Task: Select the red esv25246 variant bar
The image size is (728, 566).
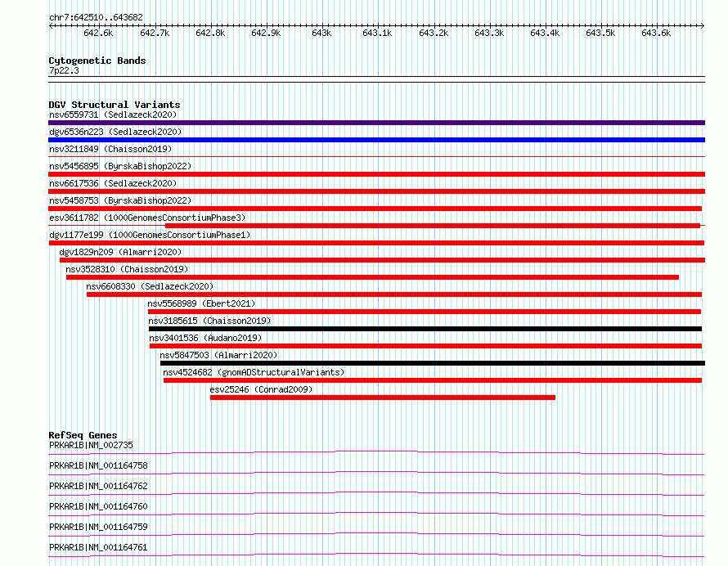Action: [x=383, y=398]
